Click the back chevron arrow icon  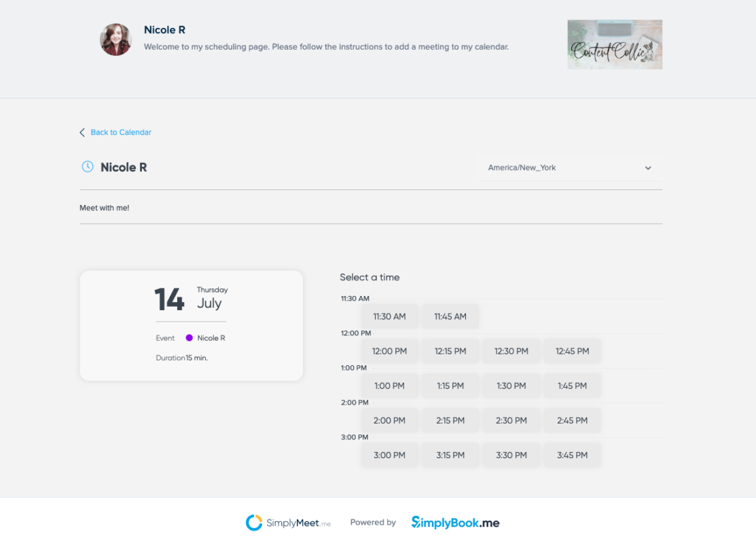(82, 132)
